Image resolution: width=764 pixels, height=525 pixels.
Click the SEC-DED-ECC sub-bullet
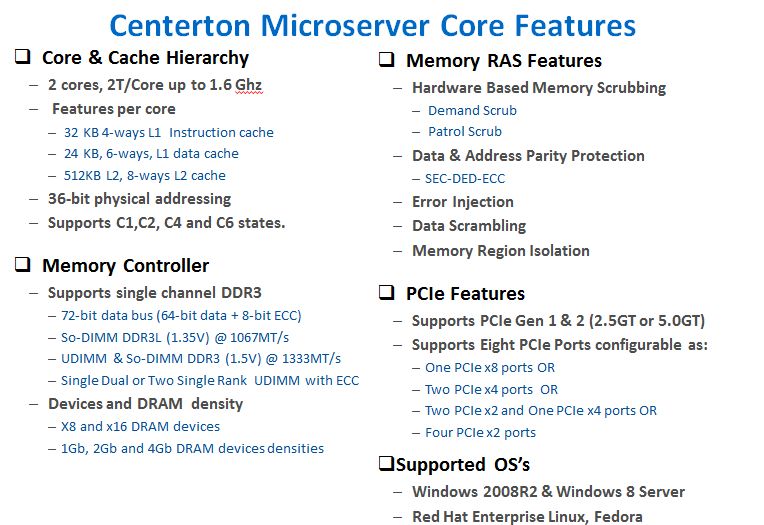point(465,179)
